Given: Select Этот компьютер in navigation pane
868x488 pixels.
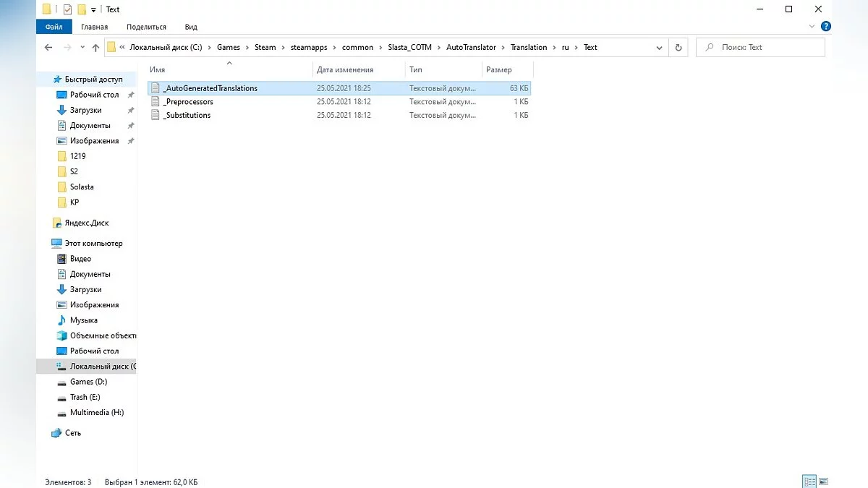Looking at the screenshot, I should [x=93, y=244].
